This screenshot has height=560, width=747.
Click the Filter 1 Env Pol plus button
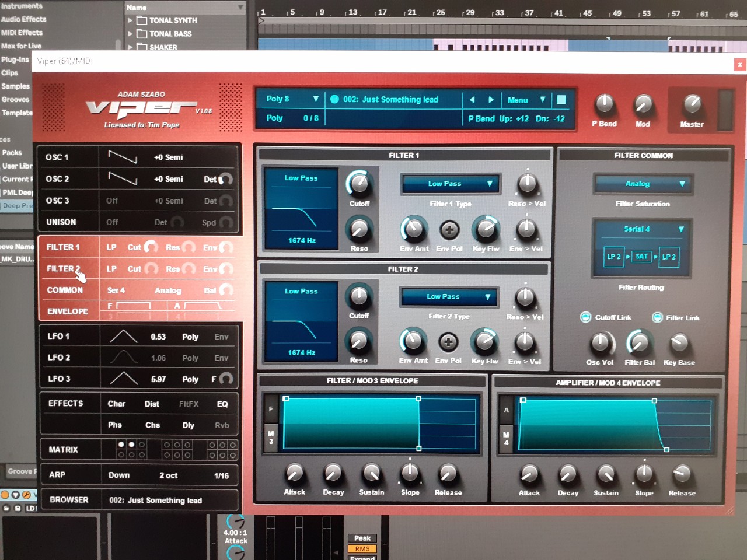pyautogui.click(x=449, y=230)
